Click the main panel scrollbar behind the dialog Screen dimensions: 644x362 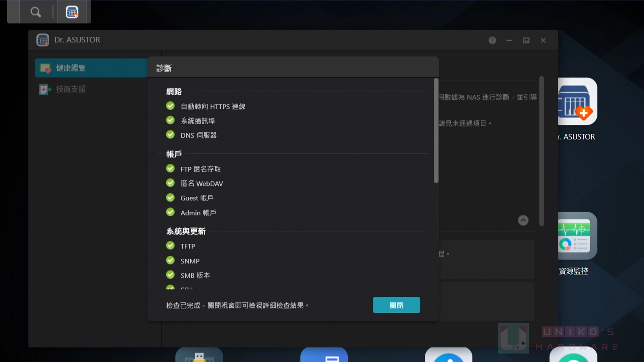tap(541, 151)
